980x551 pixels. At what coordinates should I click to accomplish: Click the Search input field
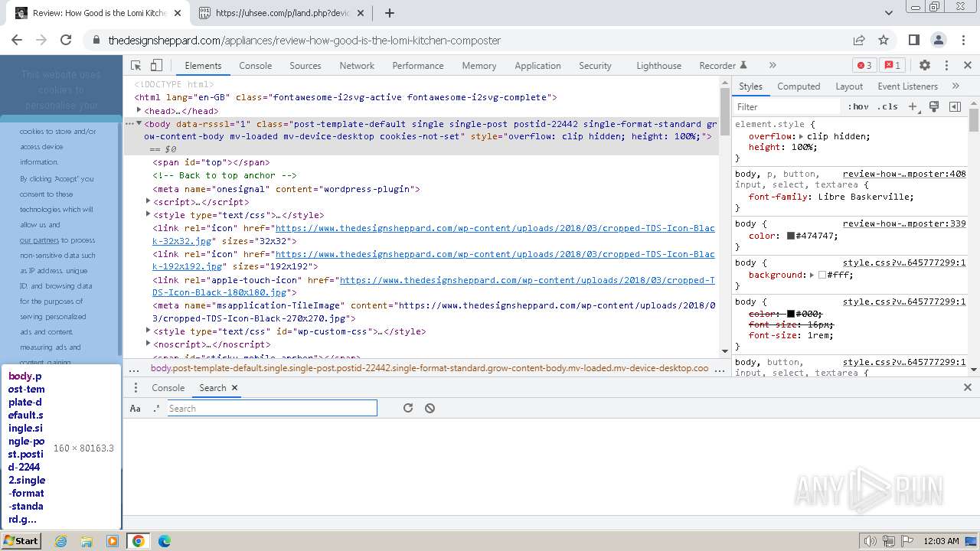click(x=273, y=409)
